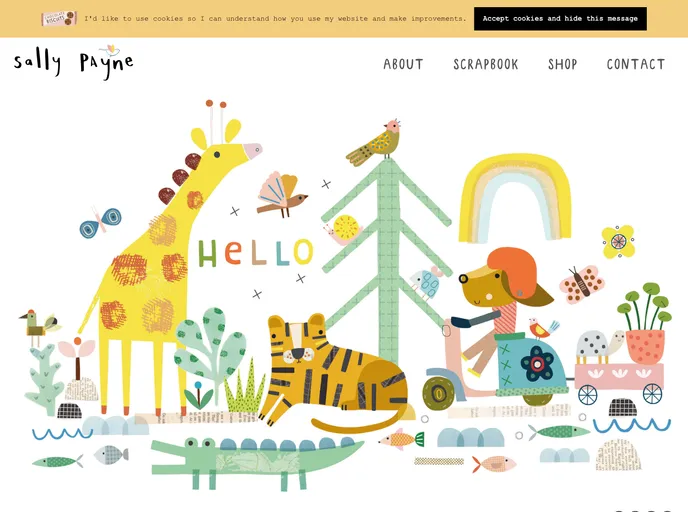688x512 pixels.
Task: Click the Sally Payne logo
Action: 73,62
